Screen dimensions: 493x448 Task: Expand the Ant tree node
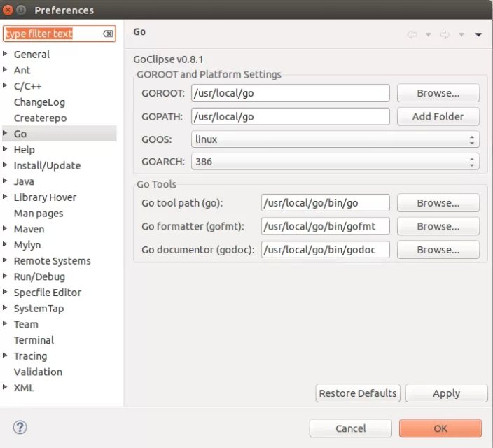(5, 69)
